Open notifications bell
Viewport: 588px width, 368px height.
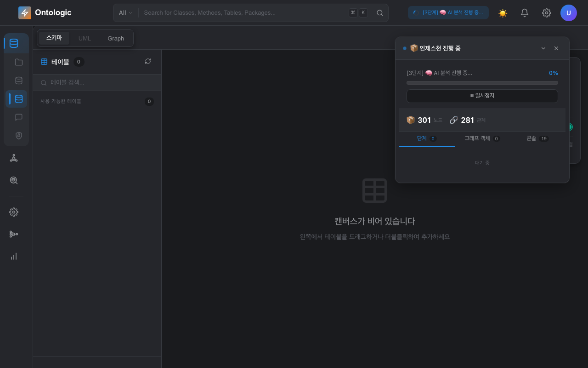[x=525, y=13]
